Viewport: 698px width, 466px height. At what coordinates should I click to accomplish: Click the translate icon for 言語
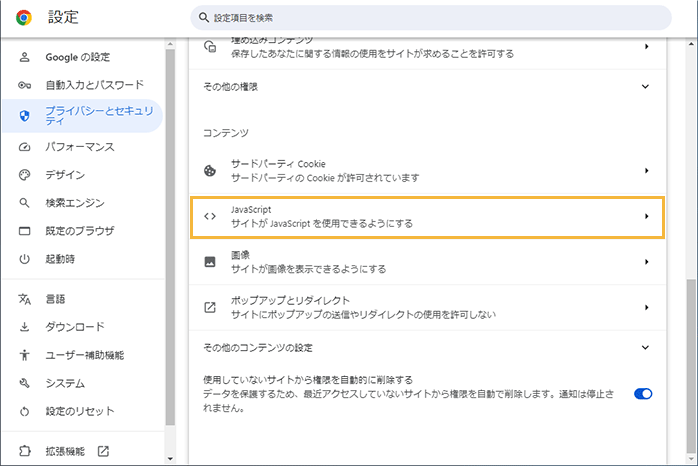(x=24, y=299)
